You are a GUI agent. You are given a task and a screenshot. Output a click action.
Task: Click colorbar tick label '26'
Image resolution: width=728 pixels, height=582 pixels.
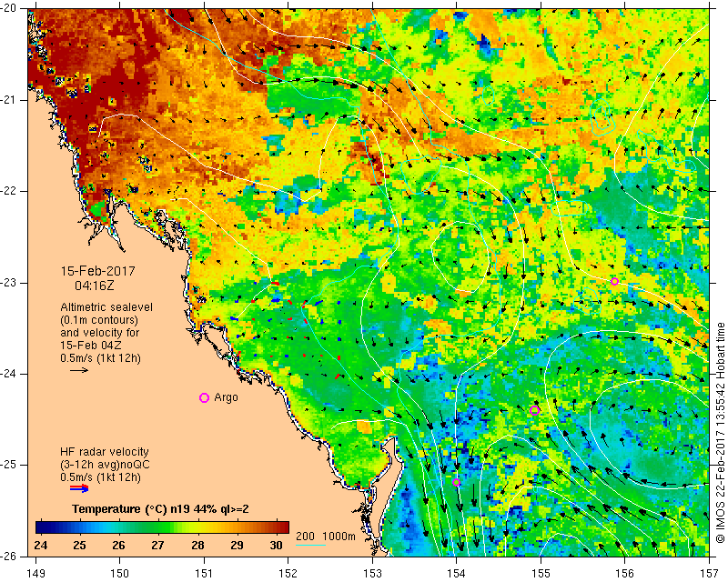point(119,545)
